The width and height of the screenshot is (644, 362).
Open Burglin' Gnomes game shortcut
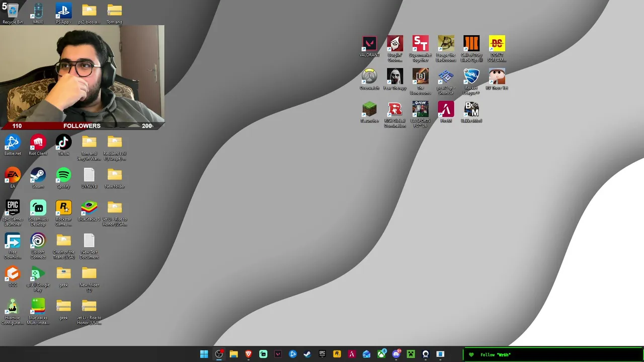pos(395,49)
